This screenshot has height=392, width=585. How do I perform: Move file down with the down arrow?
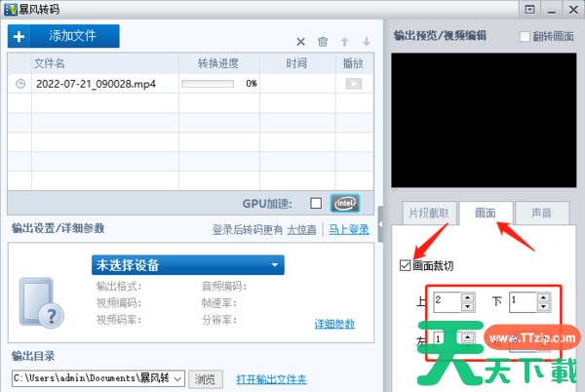[367, 41]
